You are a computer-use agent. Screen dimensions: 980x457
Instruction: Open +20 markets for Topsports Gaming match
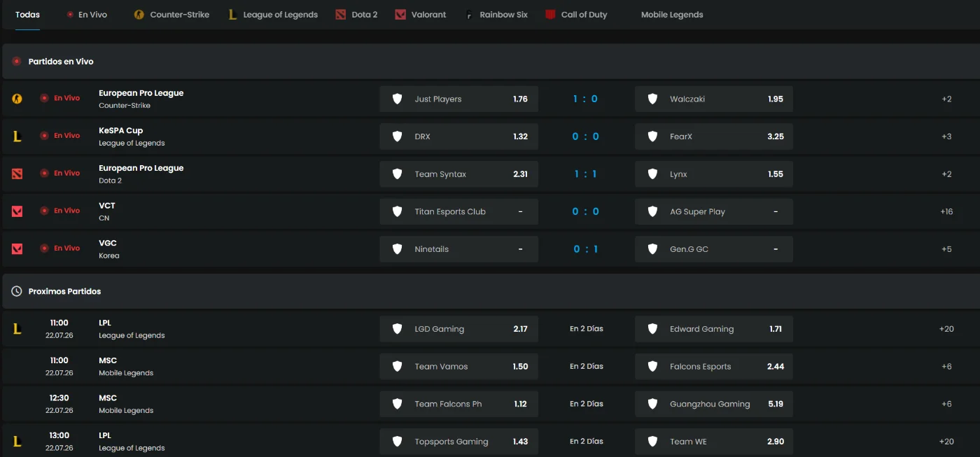946,442
